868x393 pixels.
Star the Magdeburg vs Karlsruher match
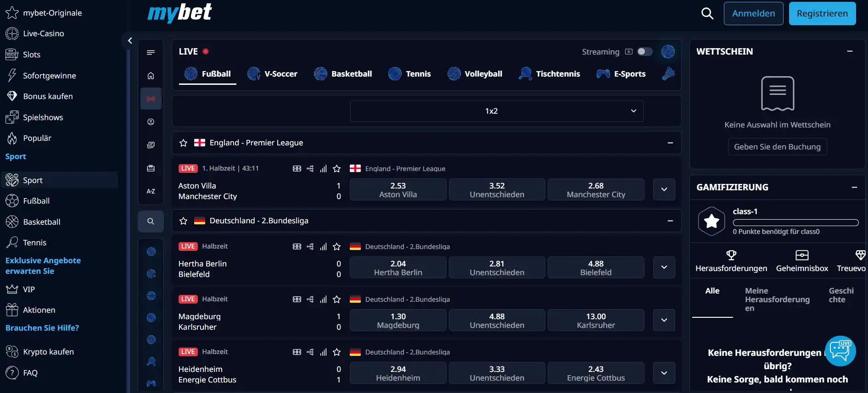(x=336, y=299)
